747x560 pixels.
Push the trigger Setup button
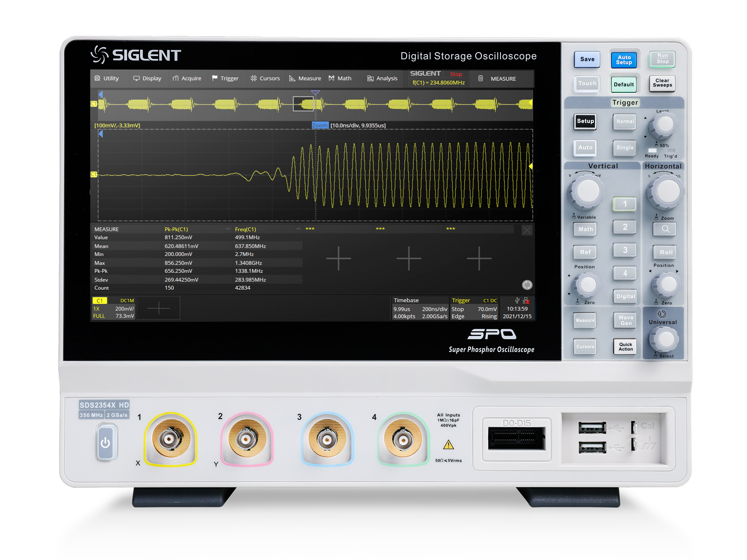[585, 121]
